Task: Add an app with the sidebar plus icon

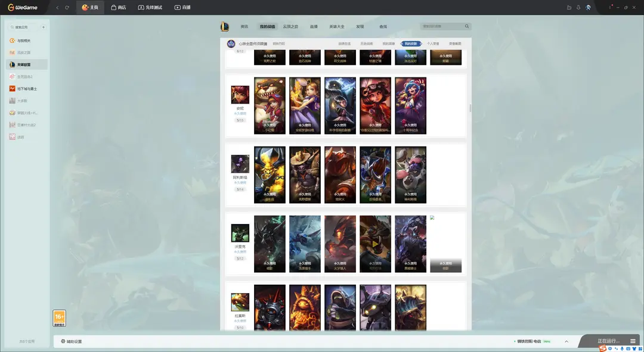Action: (43, 27)
